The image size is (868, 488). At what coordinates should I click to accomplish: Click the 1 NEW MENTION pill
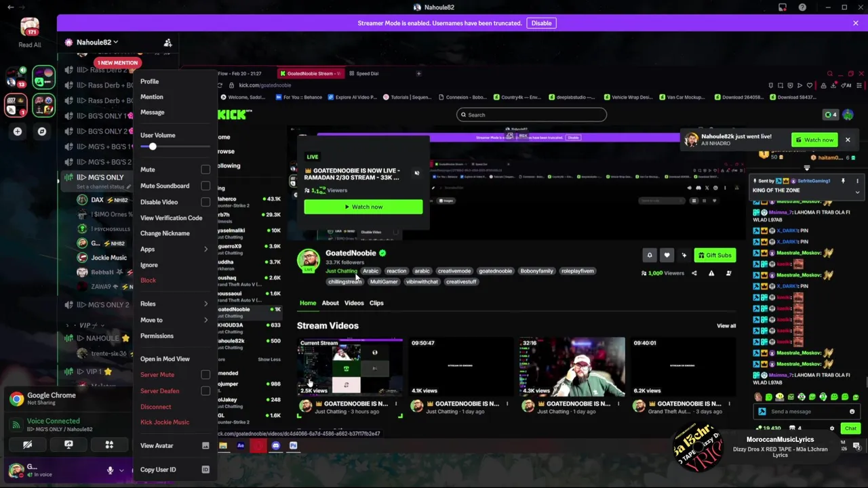point(117,62)
